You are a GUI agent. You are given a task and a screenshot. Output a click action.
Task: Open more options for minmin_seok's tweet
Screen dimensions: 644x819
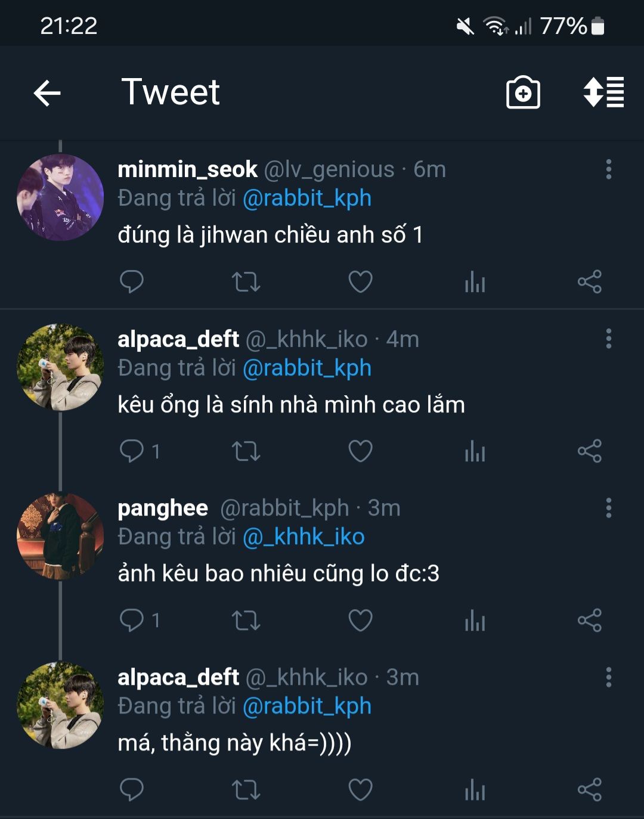[x=608, y=169]
